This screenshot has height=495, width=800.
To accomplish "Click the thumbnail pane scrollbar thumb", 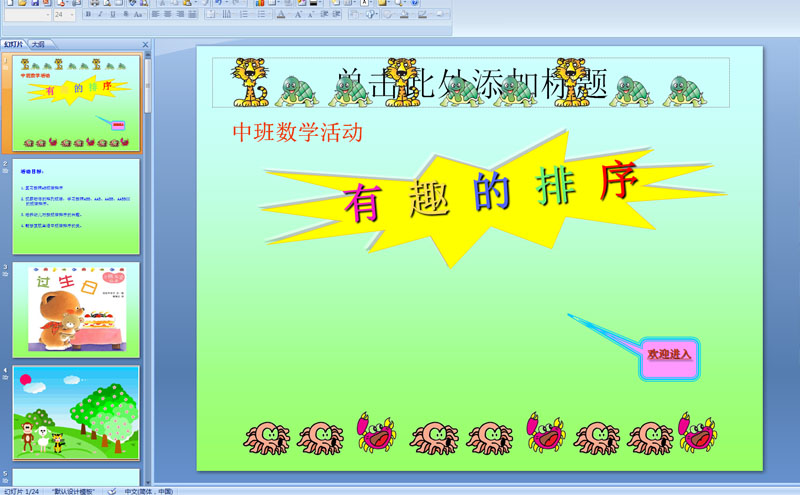I will 148,86.
